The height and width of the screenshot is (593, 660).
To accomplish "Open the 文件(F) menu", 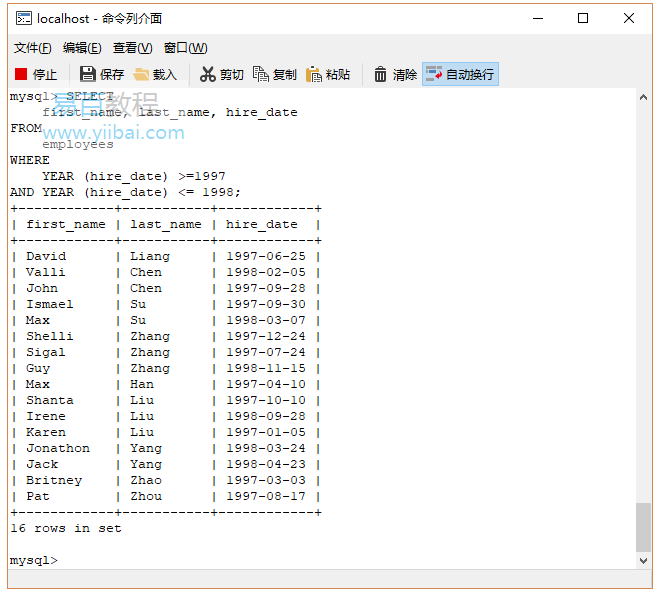I will click(33, 48).
